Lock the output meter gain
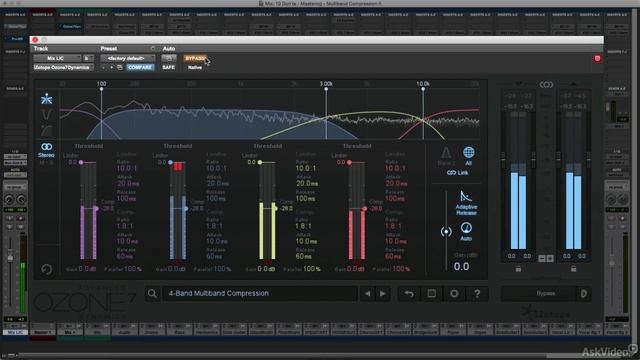The height and width of the screenshot is (360, 640). coord(573,269)
